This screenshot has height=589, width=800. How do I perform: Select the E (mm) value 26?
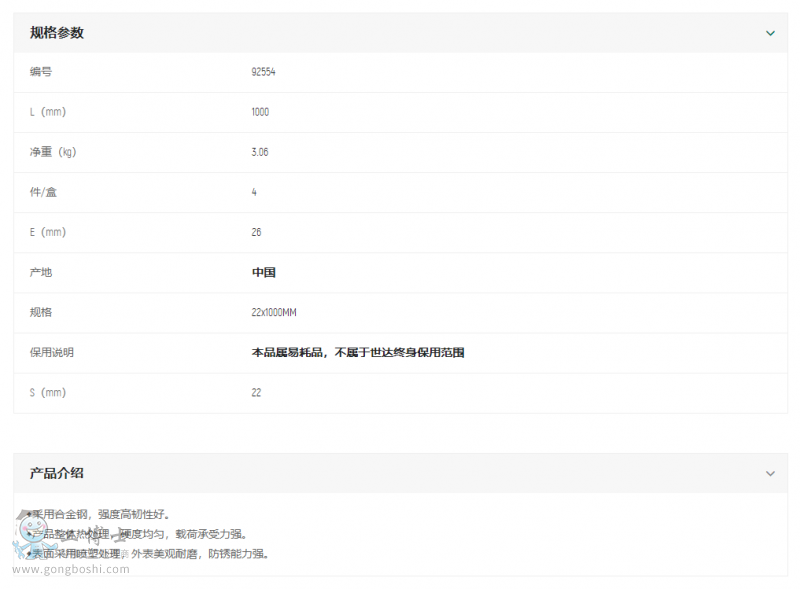pos(256,232)
